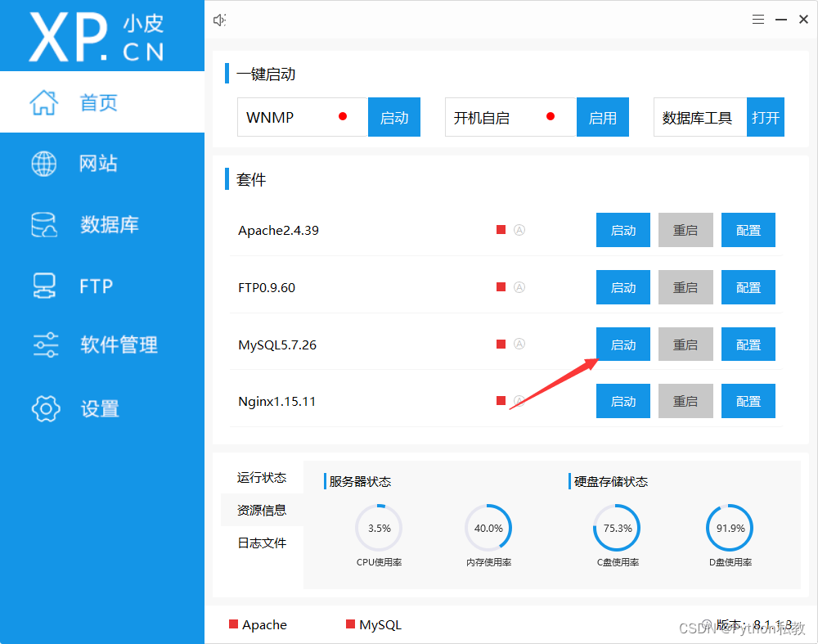Open 设置 from the sidebar
The width and height of the screenshot is (818, 644).
[x=98, y=408]
